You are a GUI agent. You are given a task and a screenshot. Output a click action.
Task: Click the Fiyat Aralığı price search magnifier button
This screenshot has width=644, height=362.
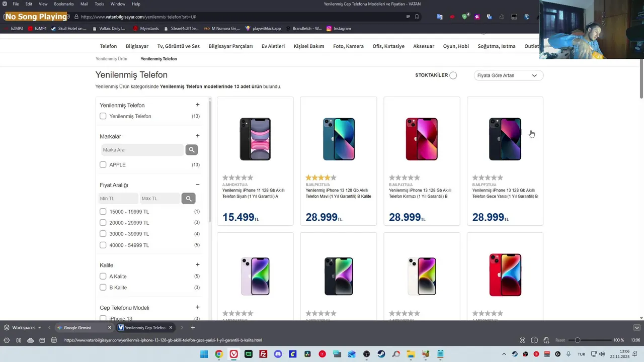[188, 199]
